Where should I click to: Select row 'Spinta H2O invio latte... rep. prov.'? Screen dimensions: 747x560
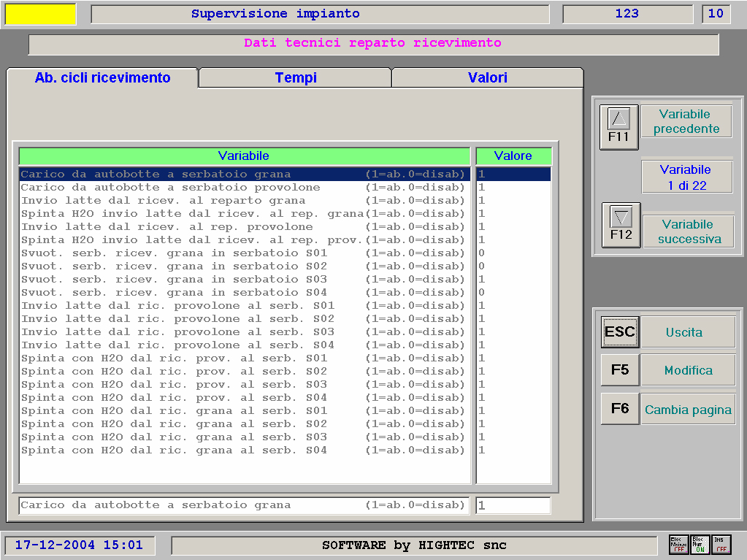(245, 240)
